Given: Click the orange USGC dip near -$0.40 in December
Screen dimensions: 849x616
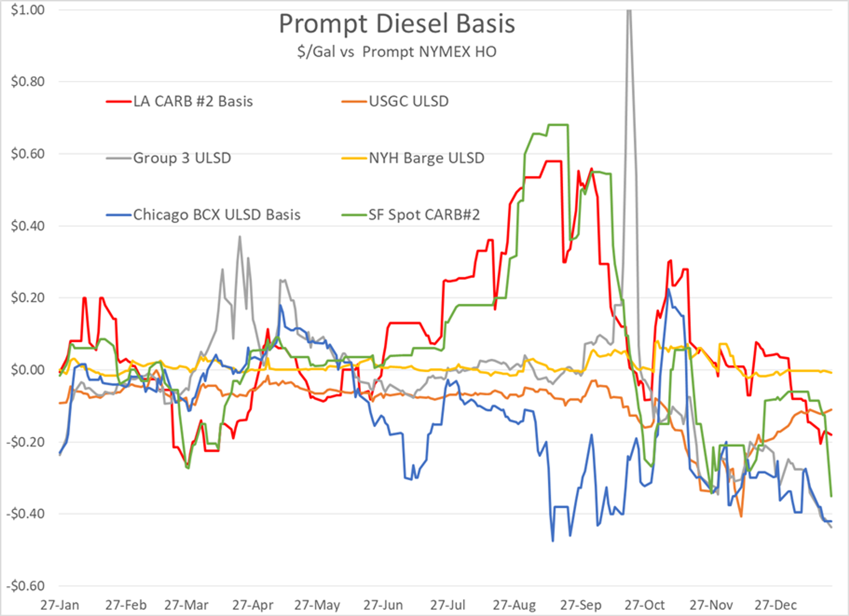Looking at the screenshot, I should (x=741, y=516).
